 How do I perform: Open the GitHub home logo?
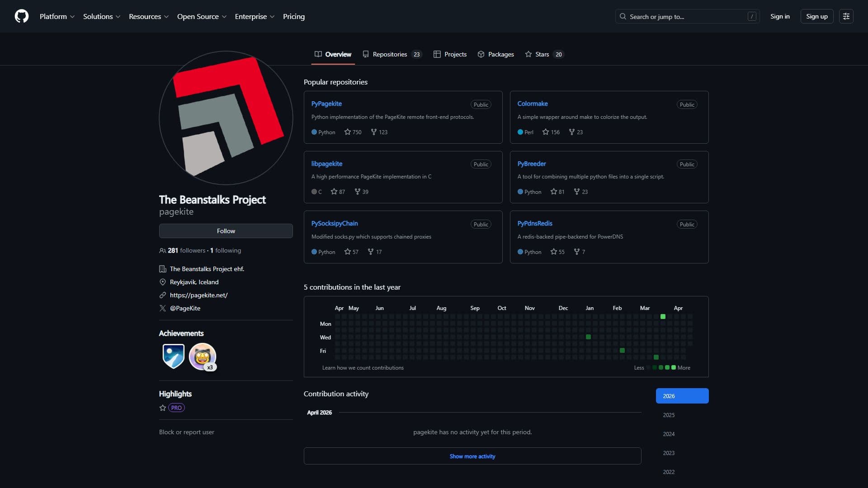(22, 16)
